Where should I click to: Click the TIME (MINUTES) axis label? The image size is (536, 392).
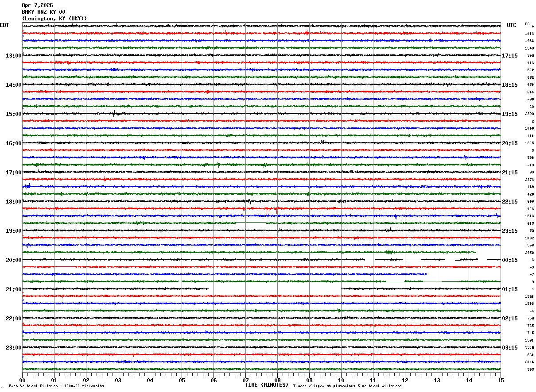[267, 385]
